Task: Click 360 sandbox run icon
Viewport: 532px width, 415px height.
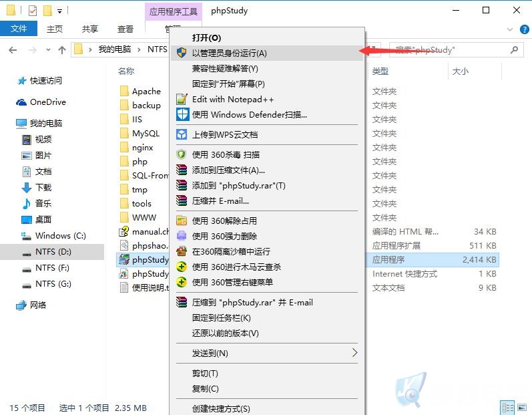Action: pyautogui.click(x=182, y=251)
